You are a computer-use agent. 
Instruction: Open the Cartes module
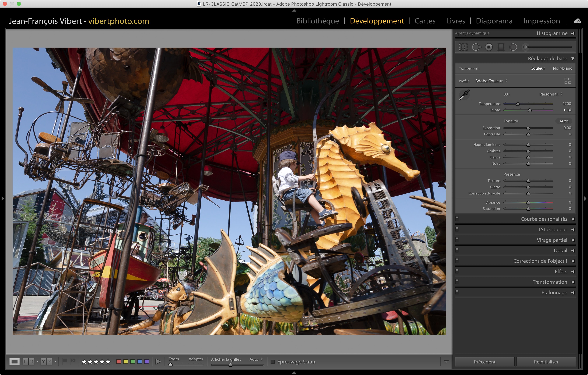[425, 21]
